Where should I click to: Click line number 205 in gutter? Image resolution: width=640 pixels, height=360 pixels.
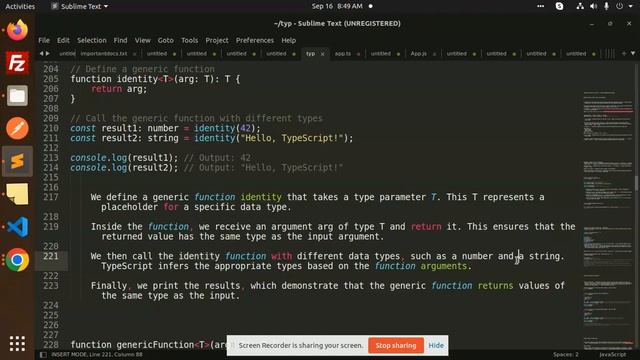[x=51, y=79]
